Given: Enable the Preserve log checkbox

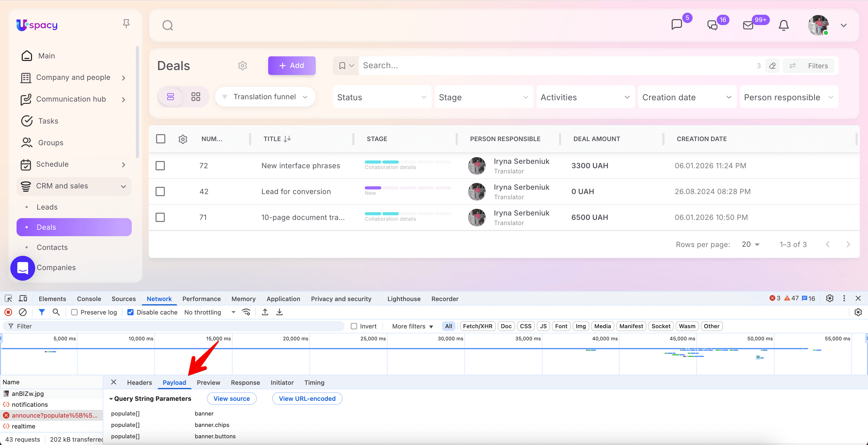Looking at the screenshot, I should [74, 312].
